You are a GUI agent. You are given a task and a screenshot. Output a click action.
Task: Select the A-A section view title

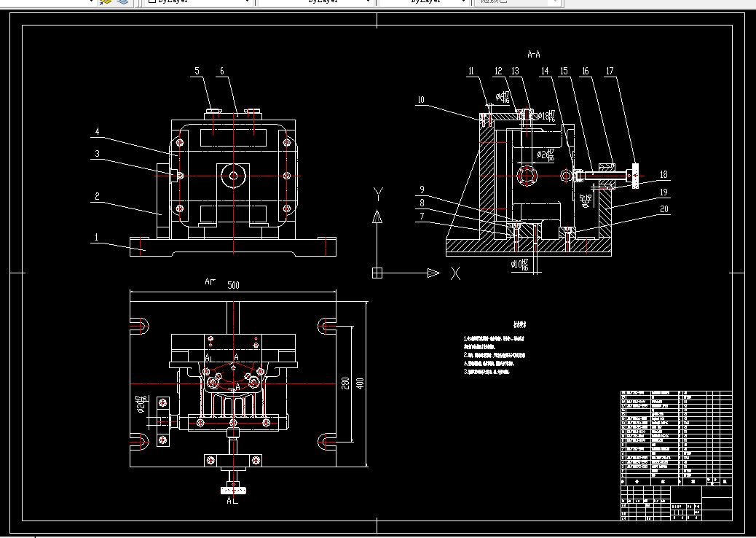(x=534, y=55)
